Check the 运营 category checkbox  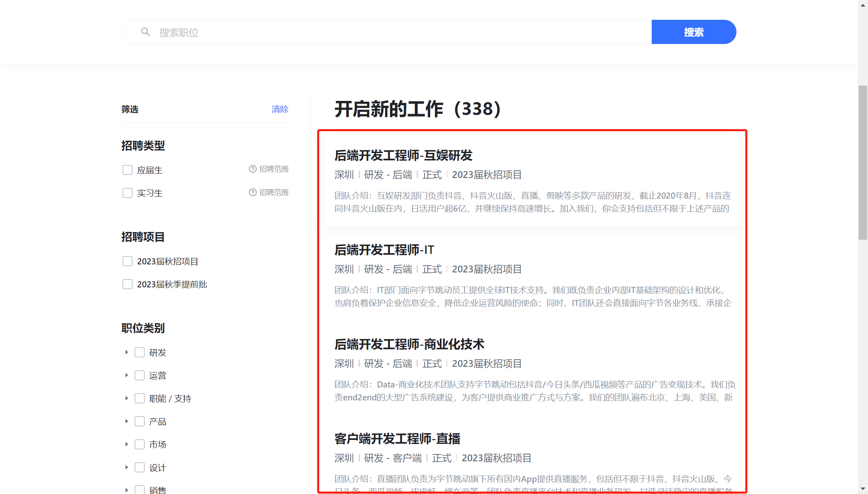click(140, 375)
